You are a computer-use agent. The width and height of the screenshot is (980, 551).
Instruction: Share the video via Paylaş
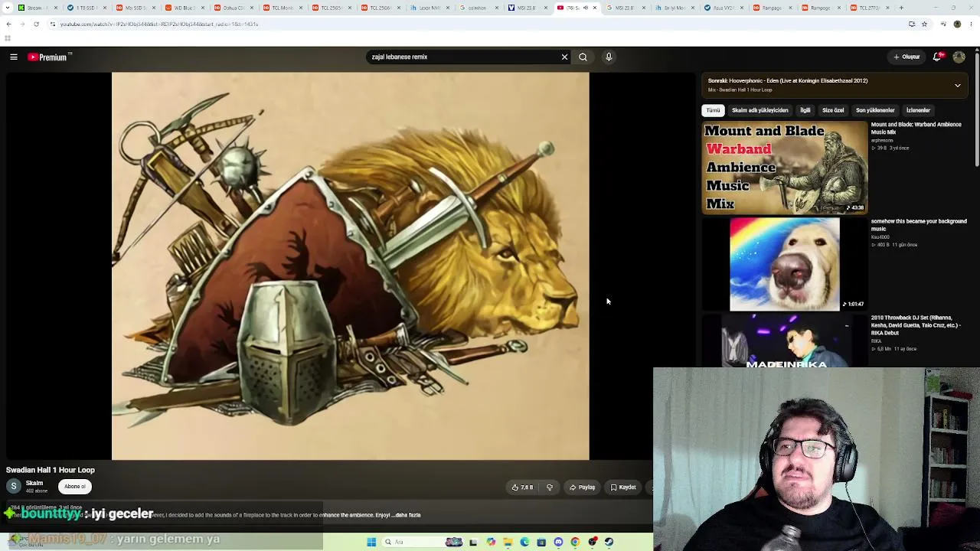[x=582, y=487]
